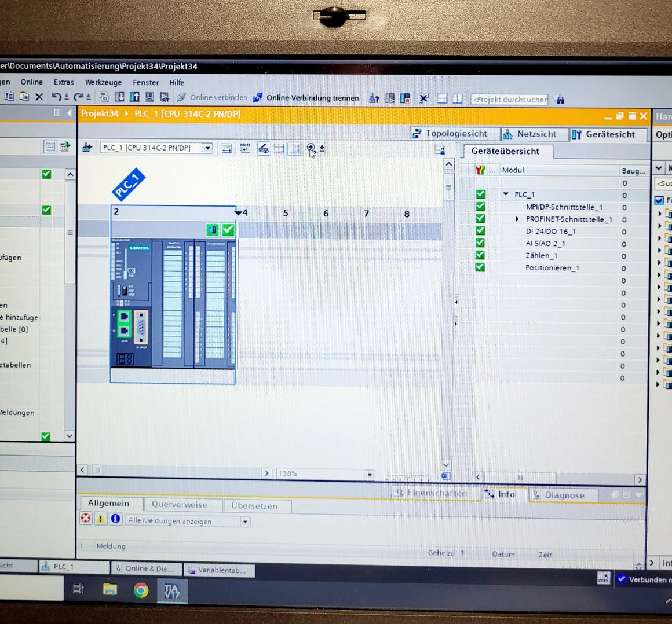Click the Copy icon in main toolbar
Viewport: 672px width, 624px height.
(9, 96)
